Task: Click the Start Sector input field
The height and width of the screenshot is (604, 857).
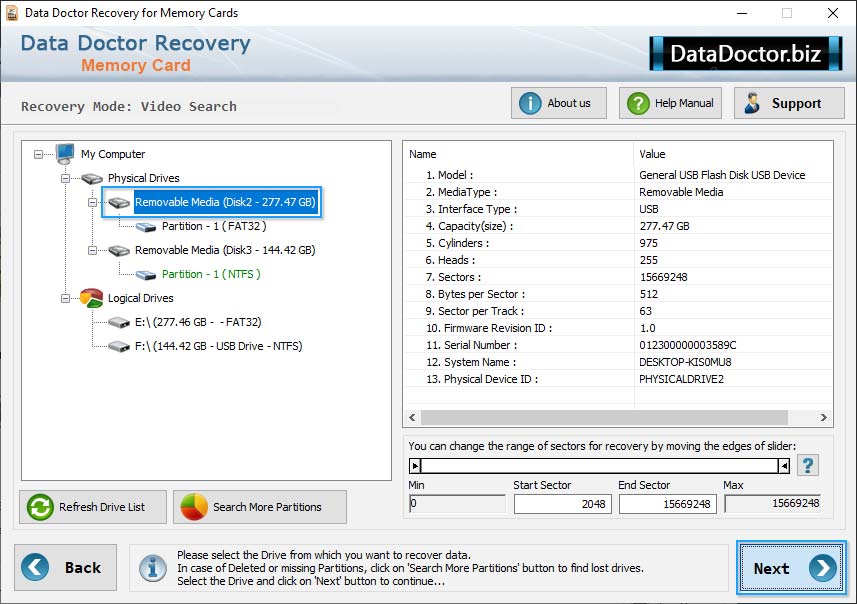Action: [562, 504]
